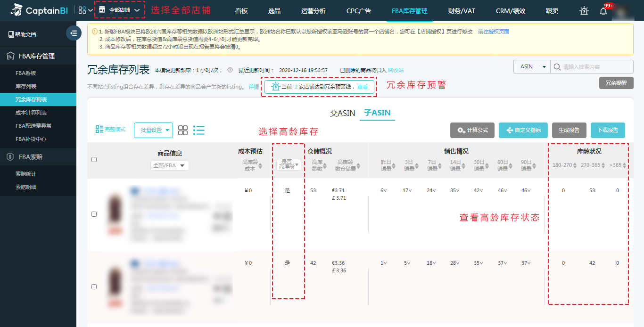Open the 运营分析 menu
The height and width of the screenshot is (327, 644).
pyautogui.click(x=313, y=10)
